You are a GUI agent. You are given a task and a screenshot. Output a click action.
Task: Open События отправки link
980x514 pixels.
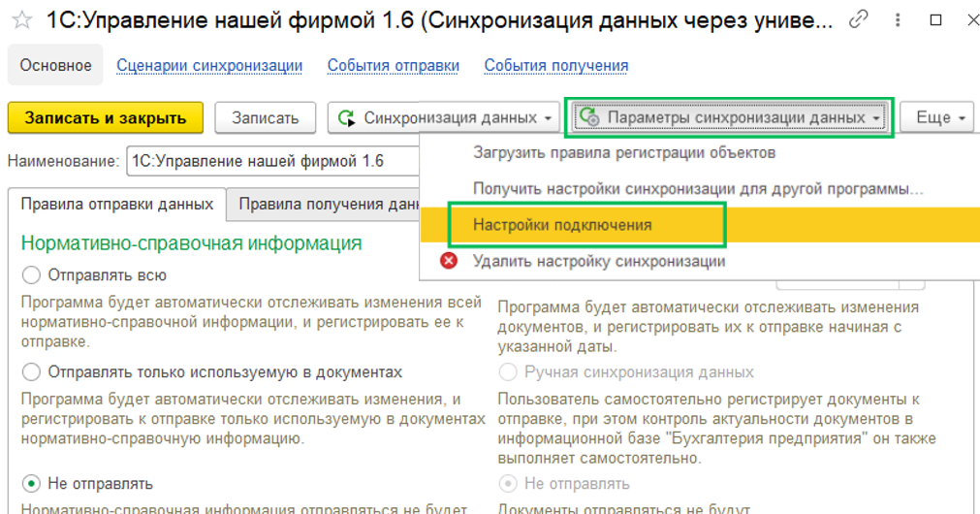(394, 66)
